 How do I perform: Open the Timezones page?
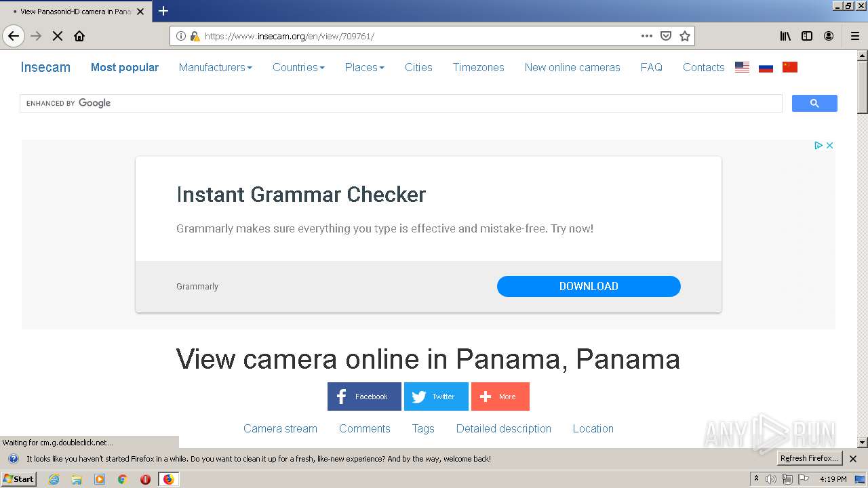(479, 67)
